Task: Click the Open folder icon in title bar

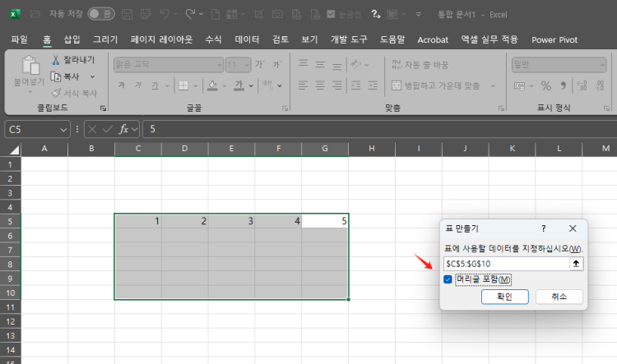Action: click(35, 15)
